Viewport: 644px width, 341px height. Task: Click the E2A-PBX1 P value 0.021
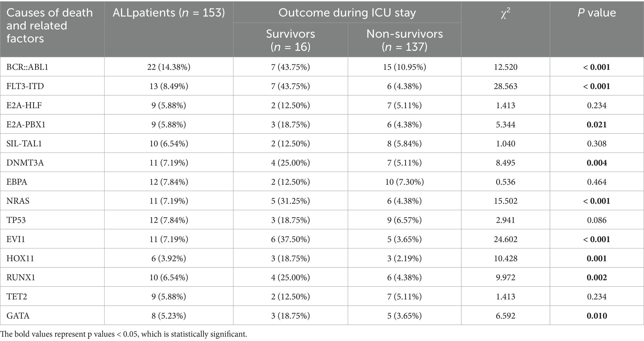[x=596, y=124]
